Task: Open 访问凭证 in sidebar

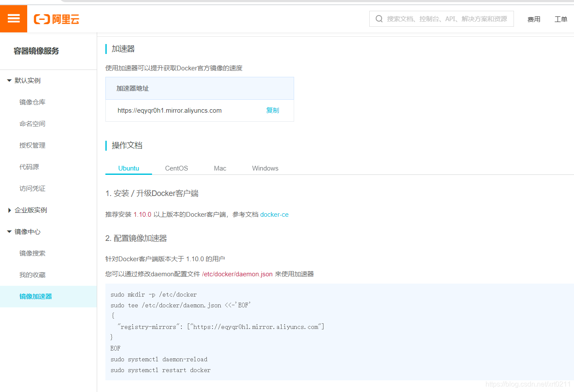Action: pyautogui.click(x=32, y=189)
